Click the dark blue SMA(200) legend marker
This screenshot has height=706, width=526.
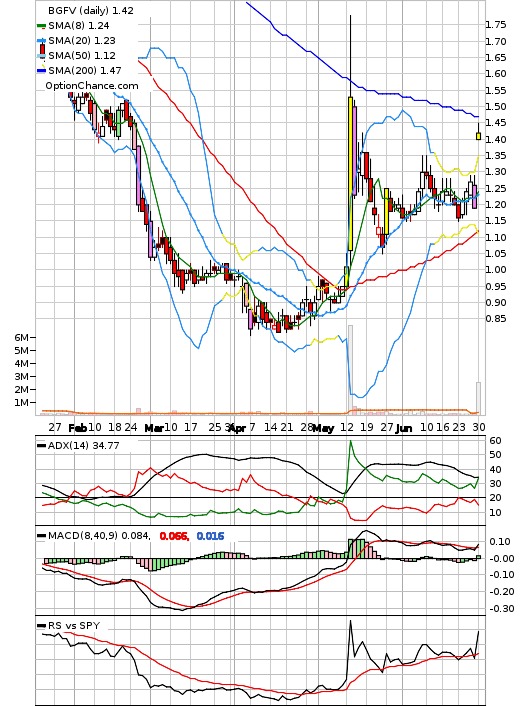(x=41, y=71)
